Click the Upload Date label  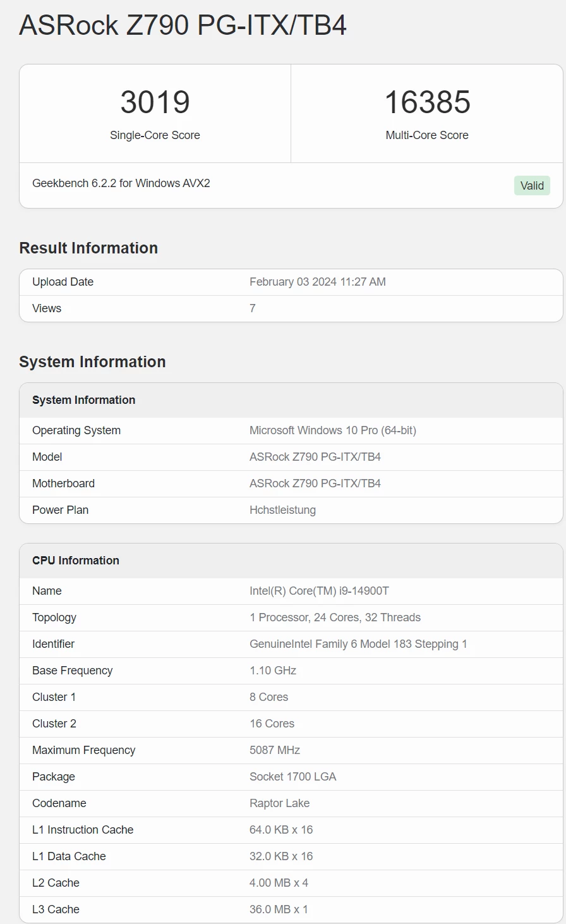pyautogui.click(x=63, y=282)
